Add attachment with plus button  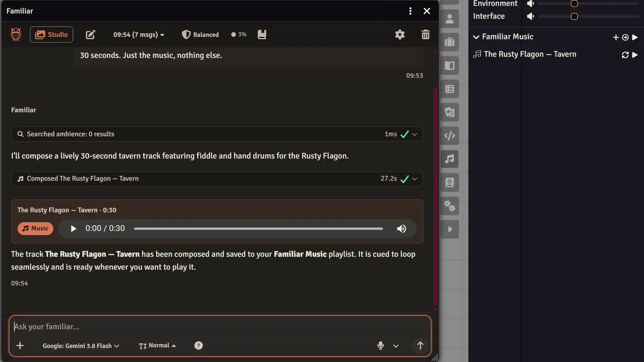pos(20,345)
